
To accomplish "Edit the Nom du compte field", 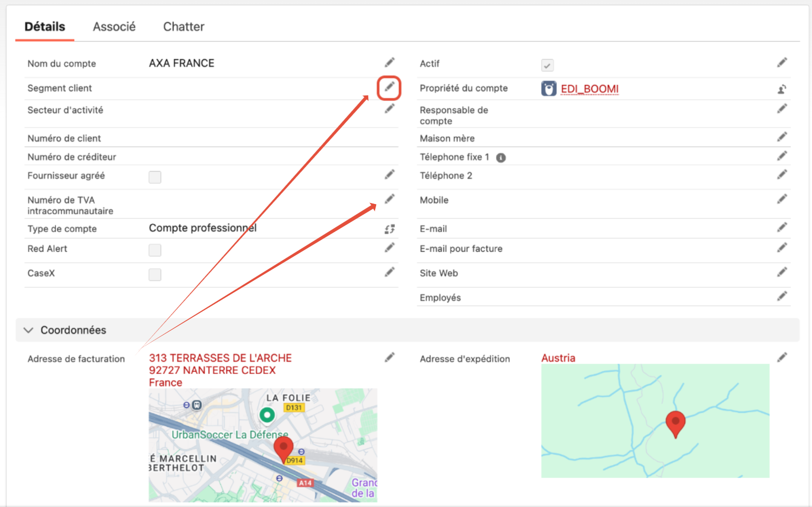I will [390, 63].
